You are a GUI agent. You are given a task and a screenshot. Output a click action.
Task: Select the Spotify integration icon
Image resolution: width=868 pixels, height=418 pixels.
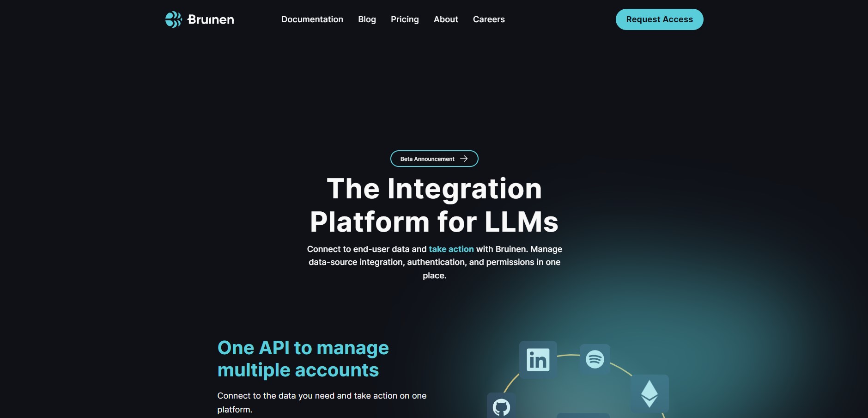[595, 359]
